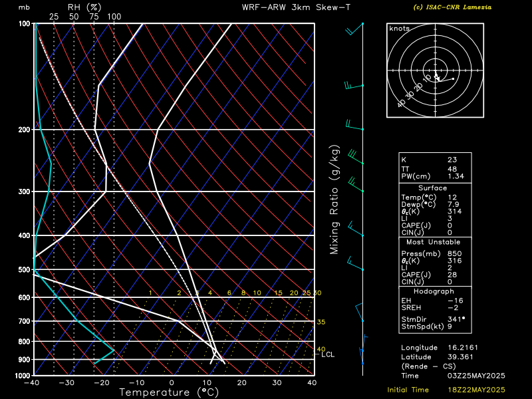Click the 200 mb pressure label

point(25,130)
